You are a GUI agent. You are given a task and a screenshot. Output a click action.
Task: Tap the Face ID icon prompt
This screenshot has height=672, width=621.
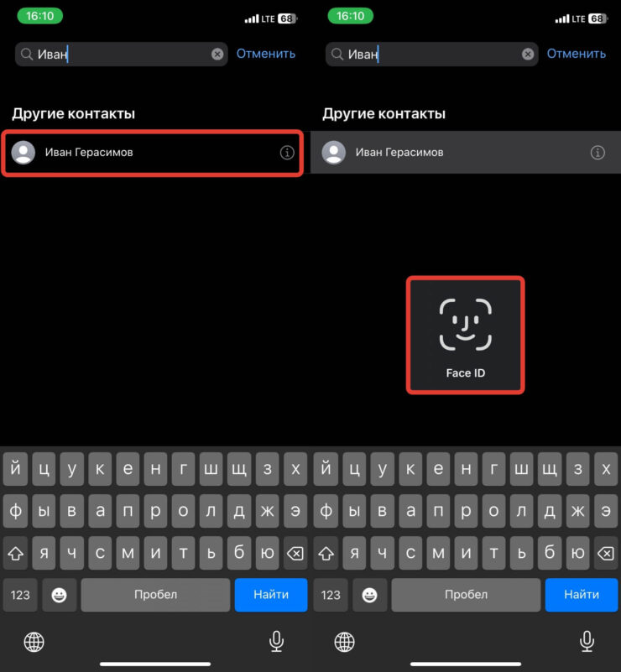click(466, 335)
